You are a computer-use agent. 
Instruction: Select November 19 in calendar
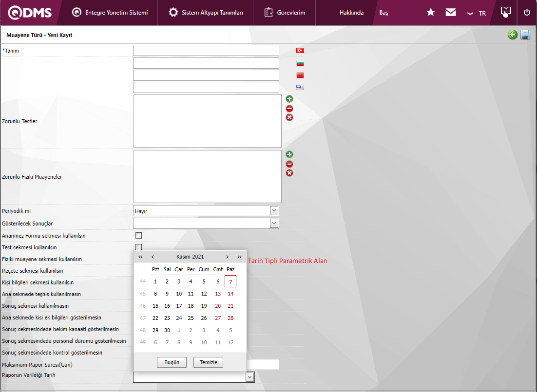[204, 306]
